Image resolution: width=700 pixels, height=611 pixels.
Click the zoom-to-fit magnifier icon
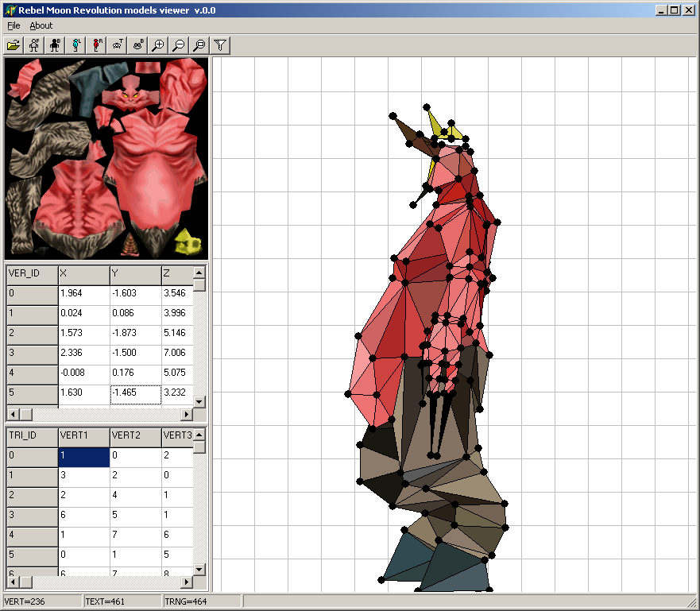point(199,45)
